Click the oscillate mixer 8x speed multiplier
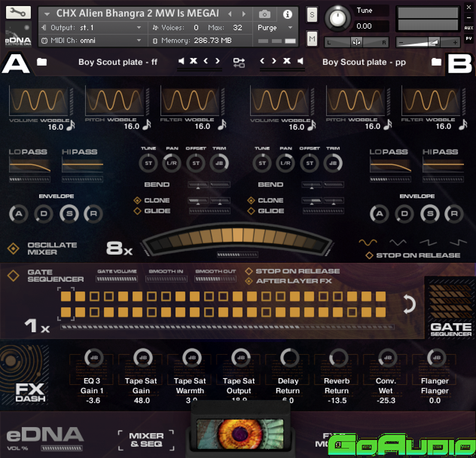The image size is (476, 458). (x=119, y=249)
